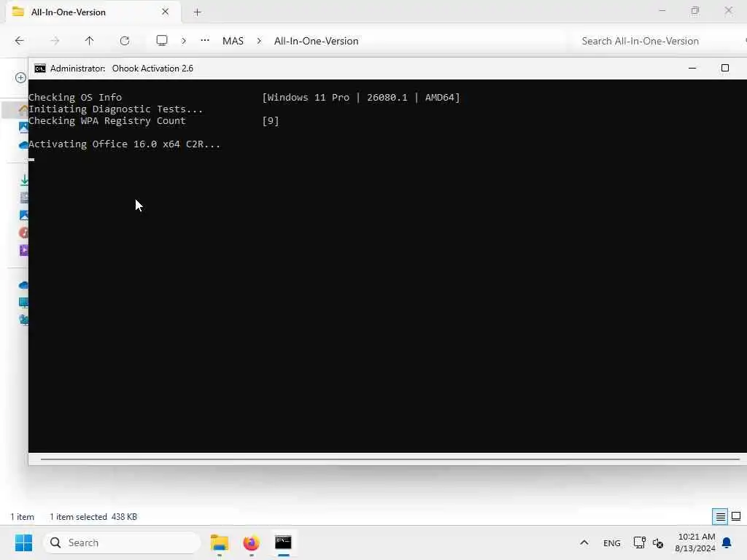Screen dimensions: 747x560
Task: Launch Firefox from the taskbar
Action: [252, 542]
